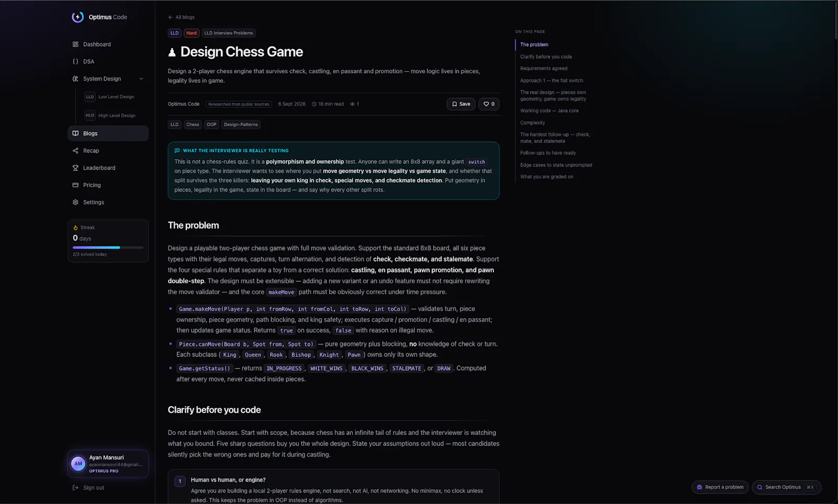Select Blogs in the sidebar
This screenshot has height=504, width=838.
point(108,133)
